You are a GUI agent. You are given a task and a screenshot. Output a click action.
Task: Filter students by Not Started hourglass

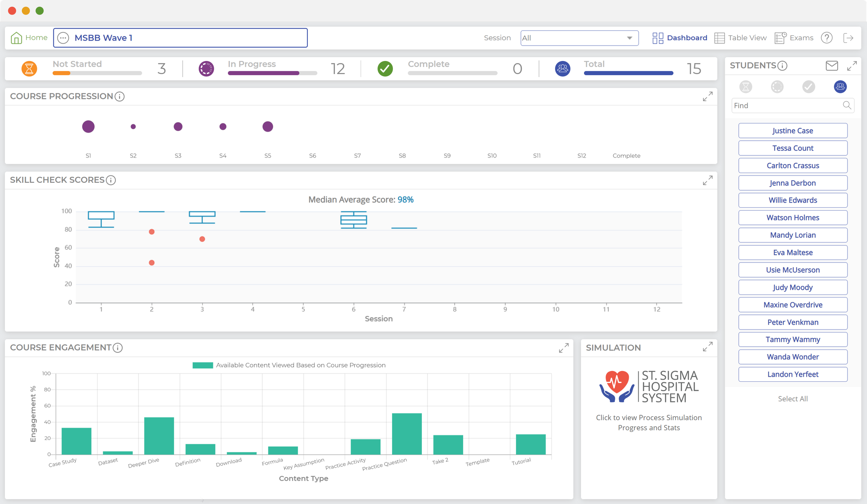(x=745, y=87)
